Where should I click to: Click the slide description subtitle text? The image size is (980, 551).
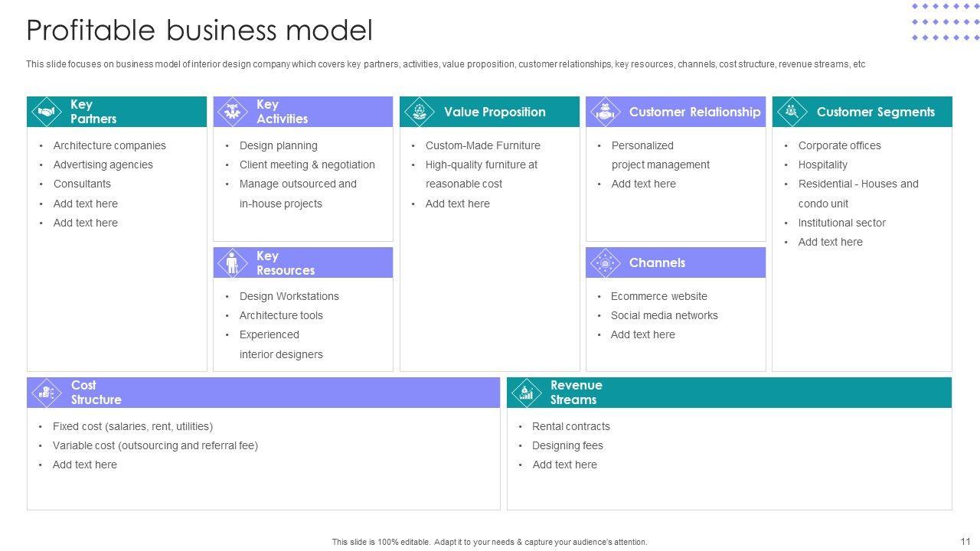[446, 64]
